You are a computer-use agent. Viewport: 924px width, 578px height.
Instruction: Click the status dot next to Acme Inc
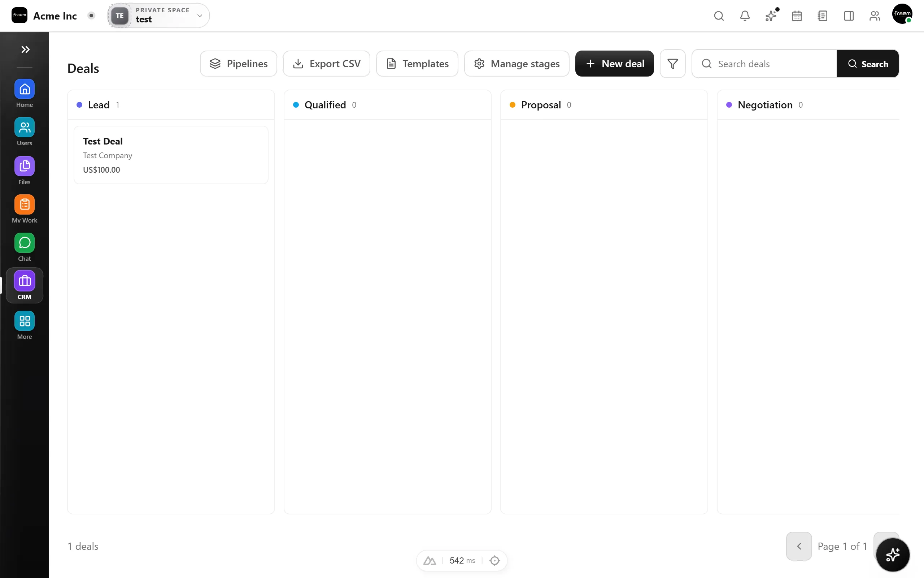click(91, 16)
